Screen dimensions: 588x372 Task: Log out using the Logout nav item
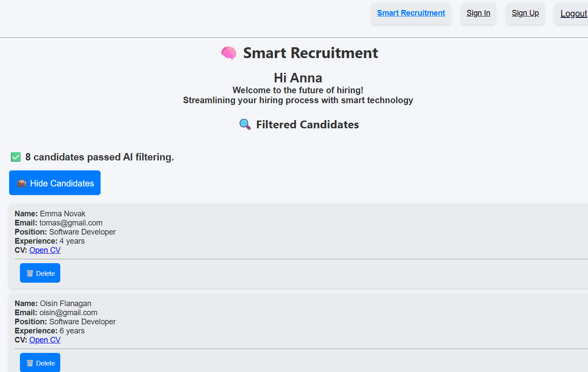[x=573, y=13]
